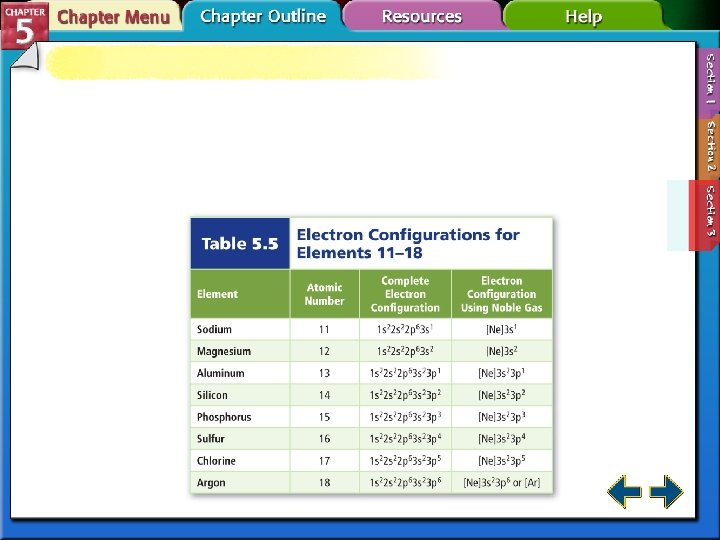
Task: Jump to the Section 1 side tab
Action: pos(709,79)
